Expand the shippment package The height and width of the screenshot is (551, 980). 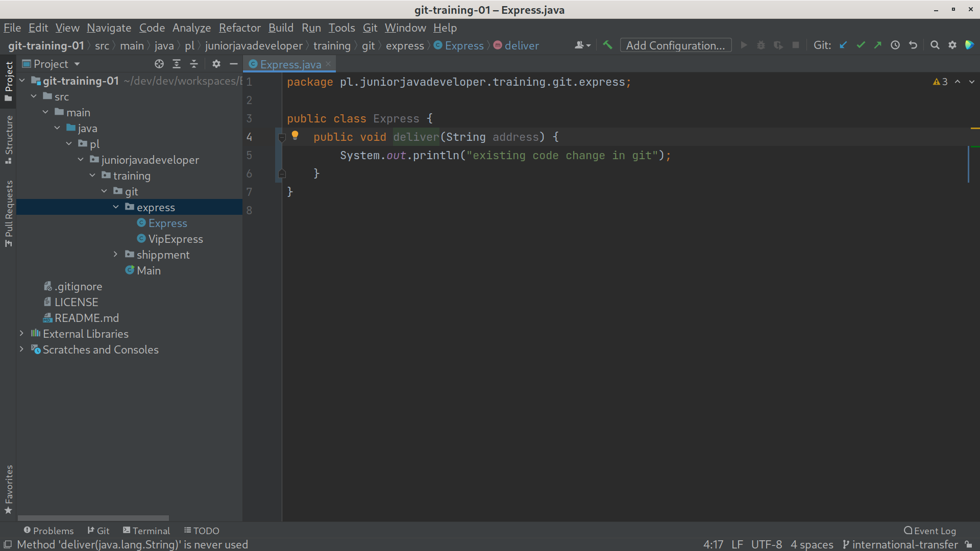point(116,255)
